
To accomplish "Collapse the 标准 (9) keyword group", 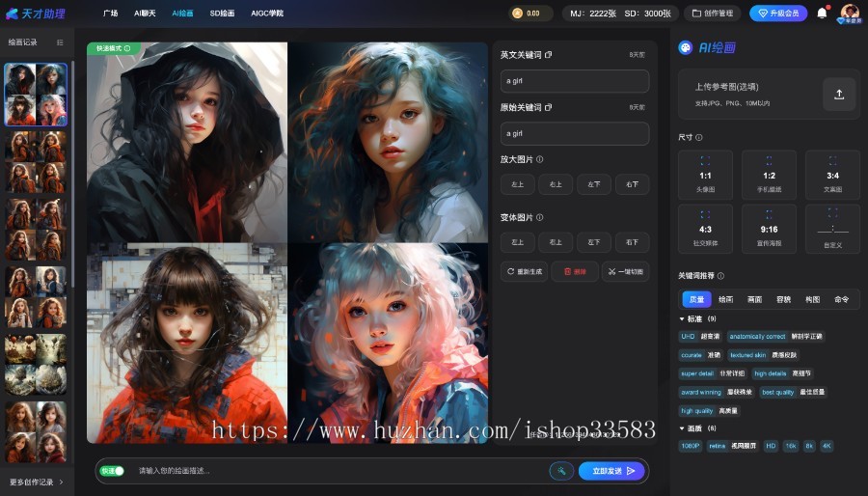I will tap(682, 318).
